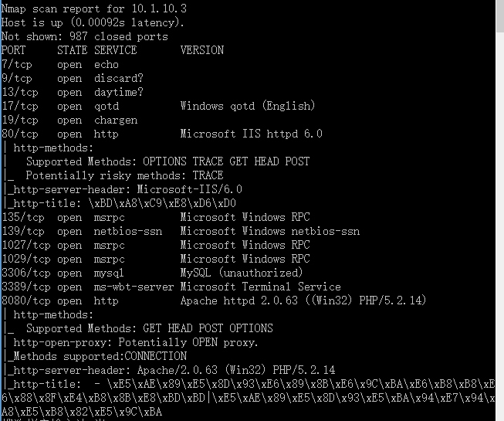Click the empty scrollbar track below the thumb
The height and width of the screenshot is (421, 504).
tap(500, 225)
